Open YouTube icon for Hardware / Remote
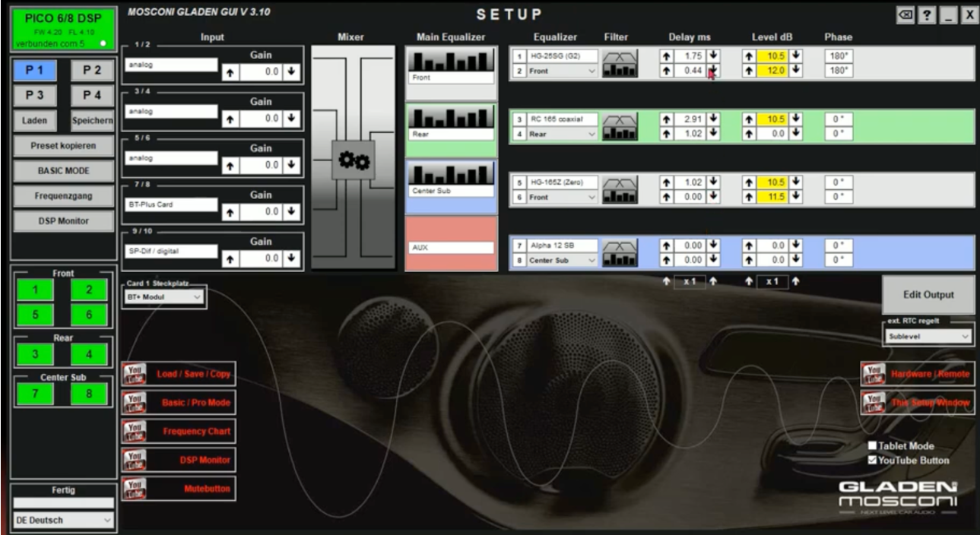980x535 pixels. [x=873, y=374]
